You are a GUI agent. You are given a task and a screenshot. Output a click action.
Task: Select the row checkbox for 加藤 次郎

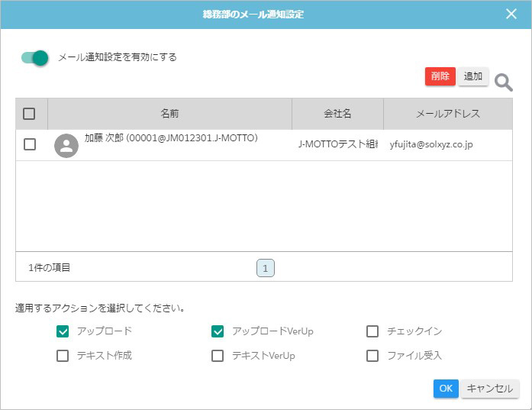(30, 144)
